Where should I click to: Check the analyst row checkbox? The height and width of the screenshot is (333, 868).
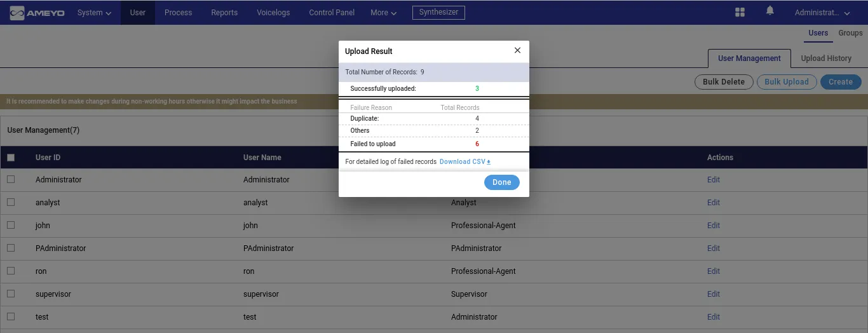pyautogui.click(x=11, y=203)
